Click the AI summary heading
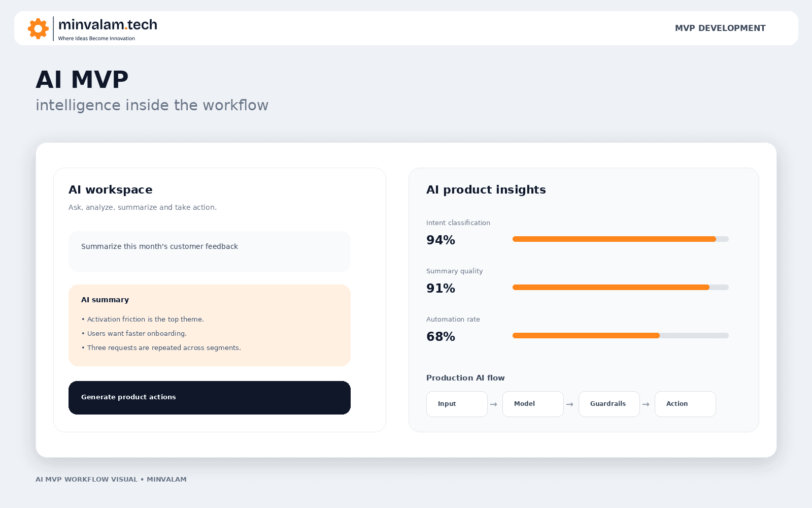 [105, 300]
